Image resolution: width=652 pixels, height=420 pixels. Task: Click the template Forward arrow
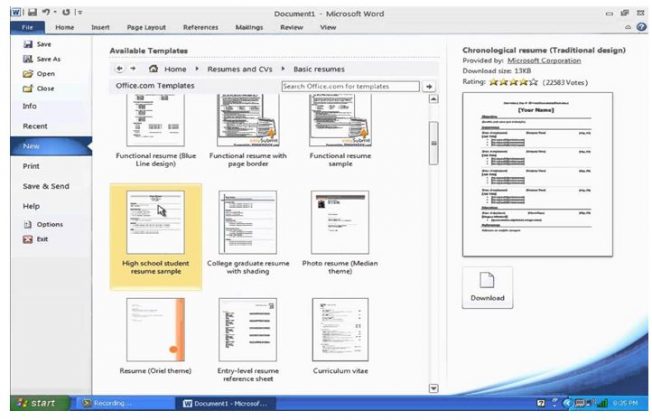tap(133, 69)
